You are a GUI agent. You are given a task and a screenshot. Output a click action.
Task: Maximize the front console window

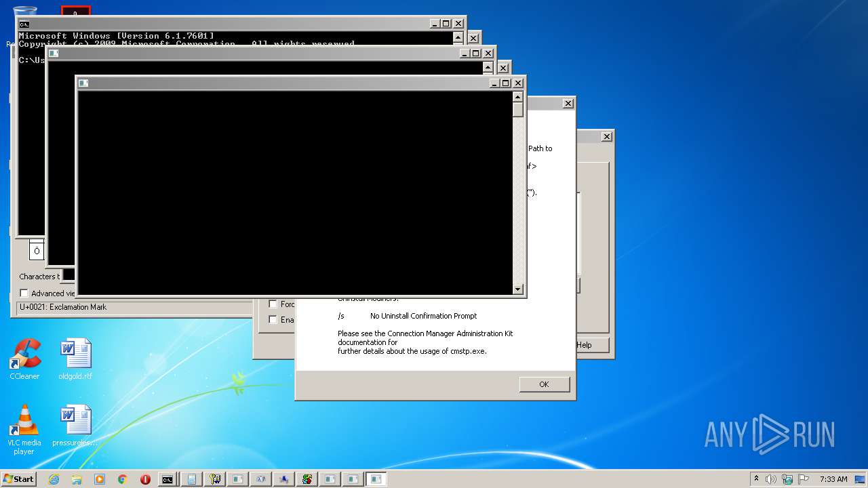pos(505,83)
